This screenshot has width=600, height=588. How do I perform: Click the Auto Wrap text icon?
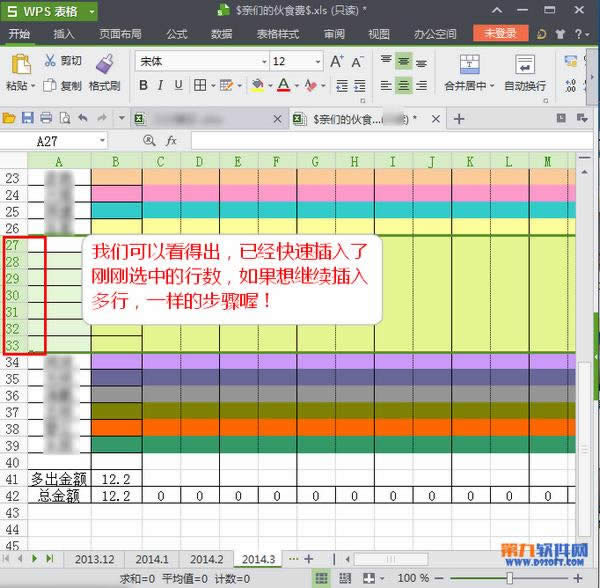524,65
